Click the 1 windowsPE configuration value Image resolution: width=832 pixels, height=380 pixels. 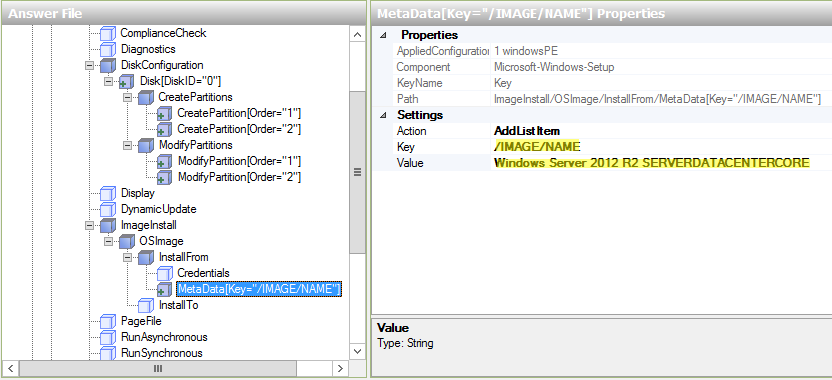(x=526, y=51)
